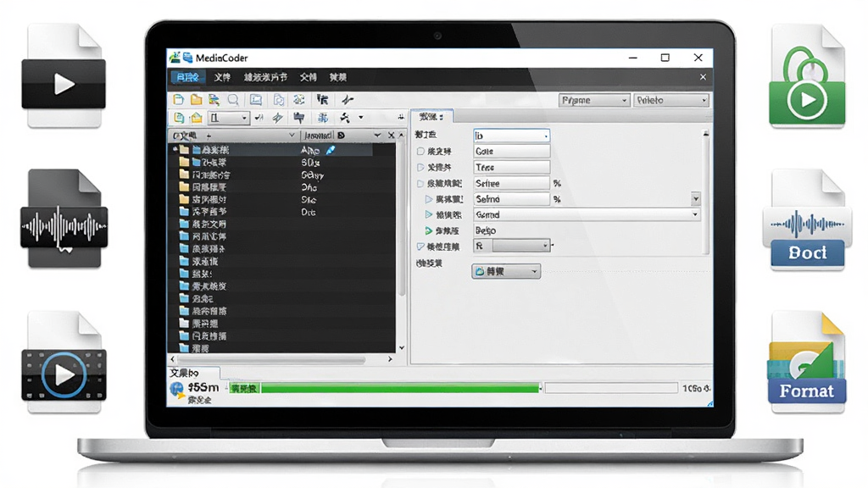Open the five-character menu in the menu bar

265,77
